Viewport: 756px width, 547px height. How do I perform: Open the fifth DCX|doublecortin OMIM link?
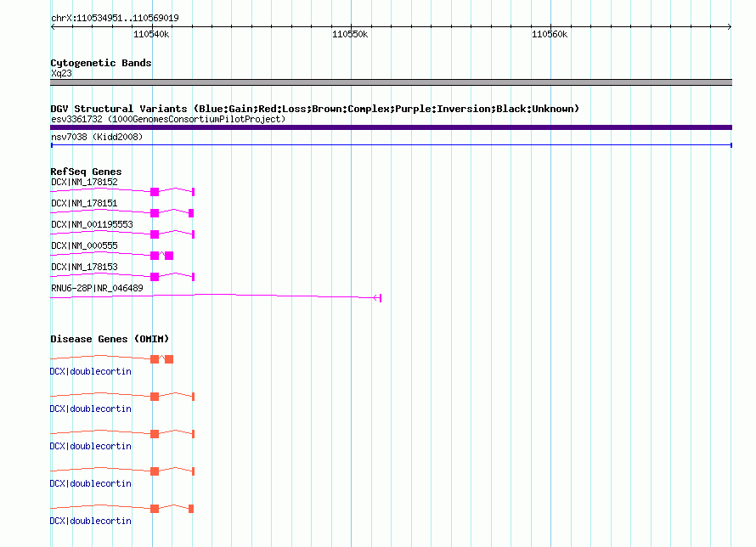coord(91,521)
